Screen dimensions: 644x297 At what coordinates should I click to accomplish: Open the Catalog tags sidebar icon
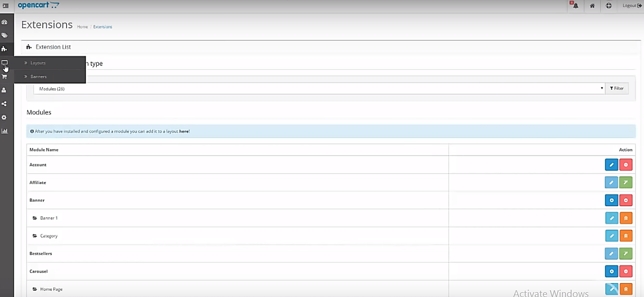pos(4,36)
